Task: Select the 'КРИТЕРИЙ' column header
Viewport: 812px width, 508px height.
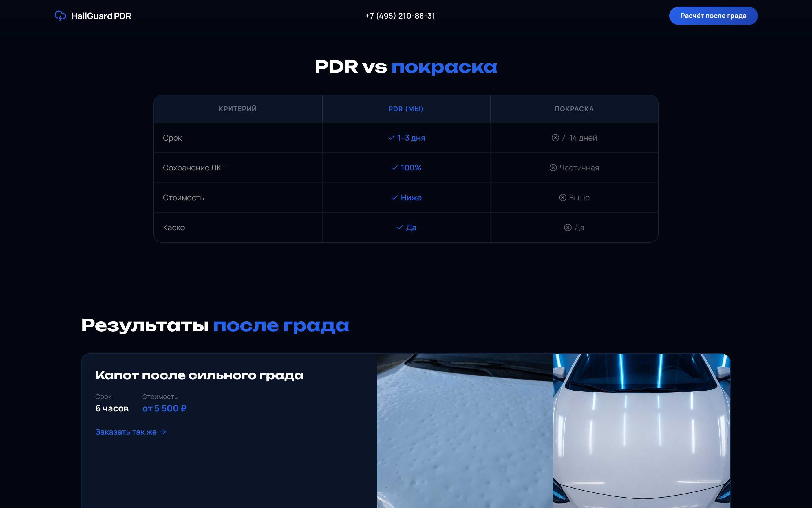Action: (238, 109)
